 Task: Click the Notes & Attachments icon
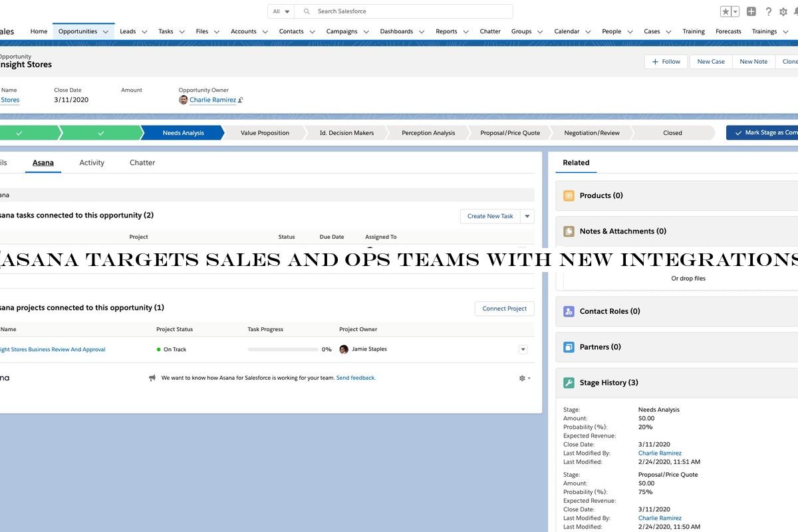(569, 231)
